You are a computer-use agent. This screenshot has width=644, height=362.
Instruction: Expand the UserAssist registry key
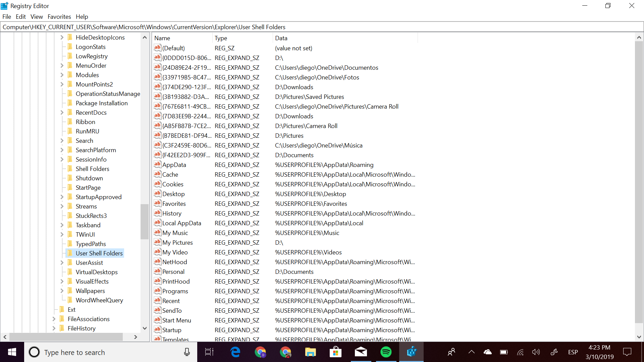[x=62, y=263]
